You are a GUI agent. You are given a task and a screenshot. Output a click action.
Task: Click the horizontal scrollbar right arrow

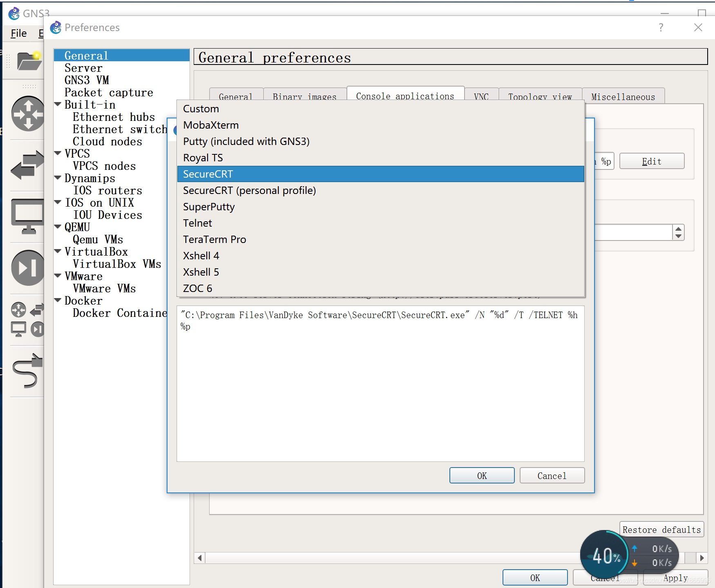(x=702, y=558)
